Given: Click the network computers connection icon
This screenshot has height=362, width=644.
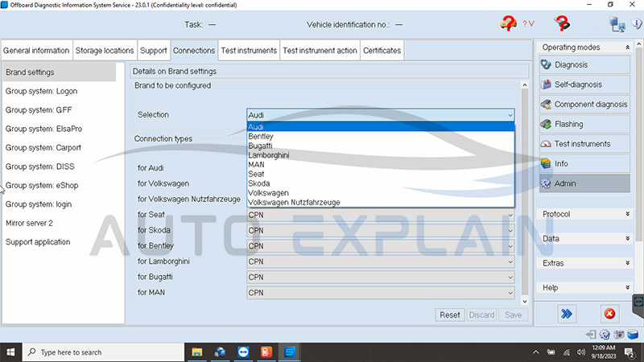Looking at the screenshot, I should coord(617,24).
